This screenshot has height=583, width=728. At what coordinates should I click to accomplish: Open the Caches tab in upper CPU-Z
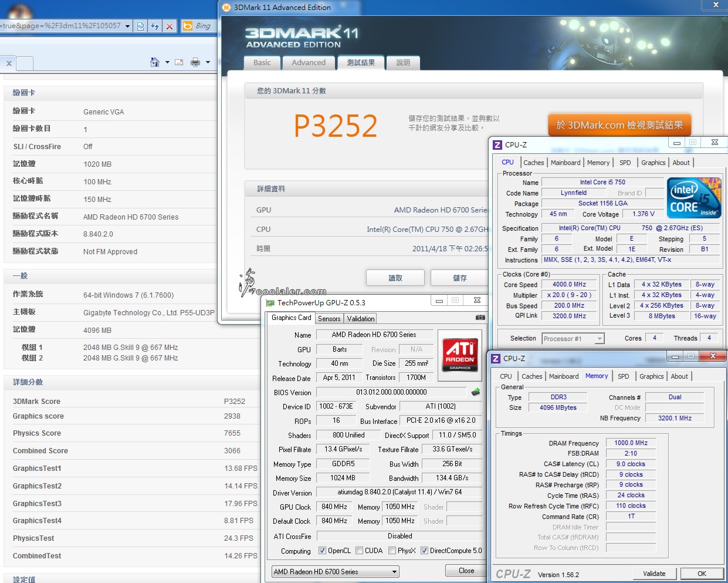click(534, 163)
